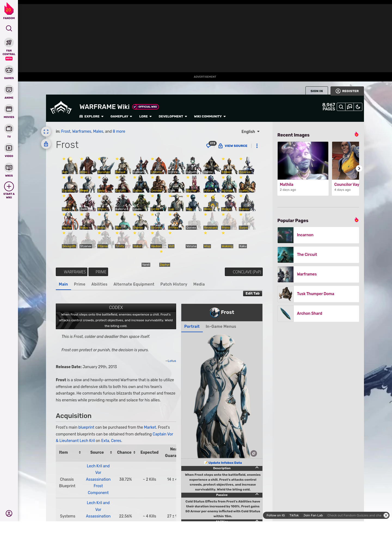Open the Games controller icon

click(x=9, y=70)
